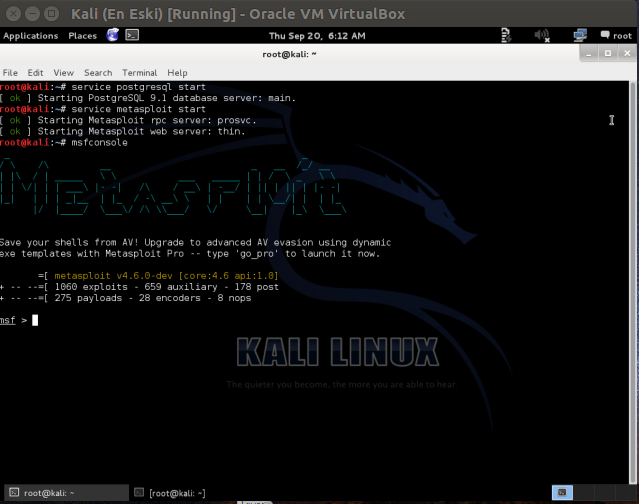Click the 'service metasploit start' command text
Screen dimensions: 639x504
click(x=138, y=109)
